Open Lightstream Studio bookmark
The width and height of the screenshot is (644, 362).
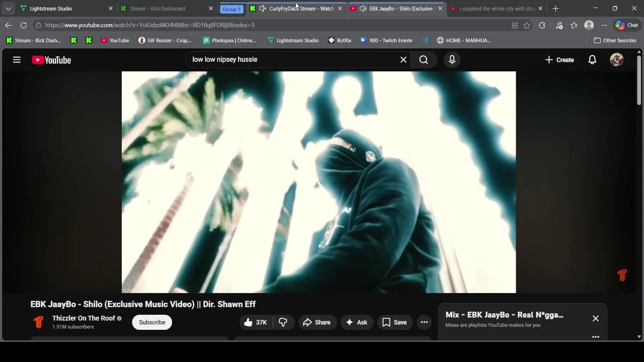pyautogui.click(x=293, y=40)
